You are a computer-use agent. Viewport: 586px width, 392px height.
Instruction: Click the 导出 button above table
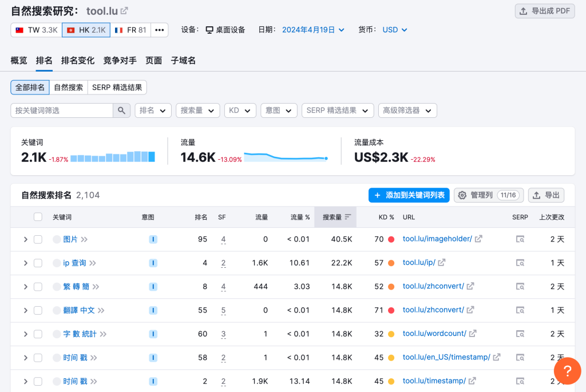point(546,195)
